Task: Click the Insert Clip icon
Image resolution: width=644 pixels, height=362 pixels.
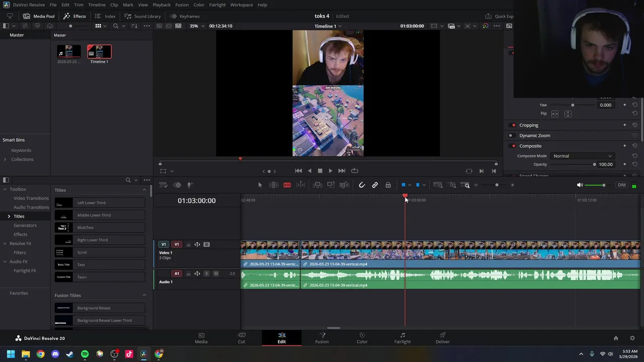Action: (x=317, y=185)
